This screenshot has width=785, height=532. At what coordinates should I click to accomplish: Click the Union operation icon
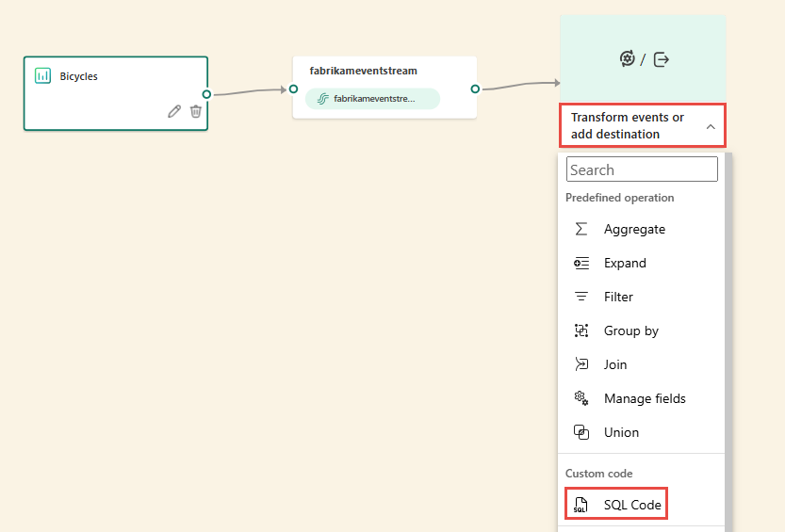click(581, 432)
